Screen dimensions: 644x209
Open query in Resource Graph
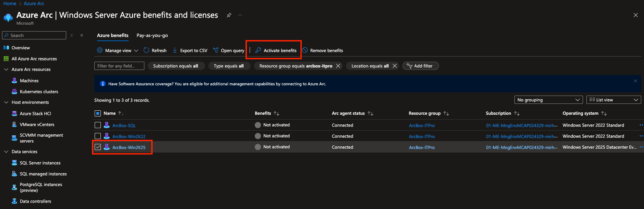click(229, 50)
